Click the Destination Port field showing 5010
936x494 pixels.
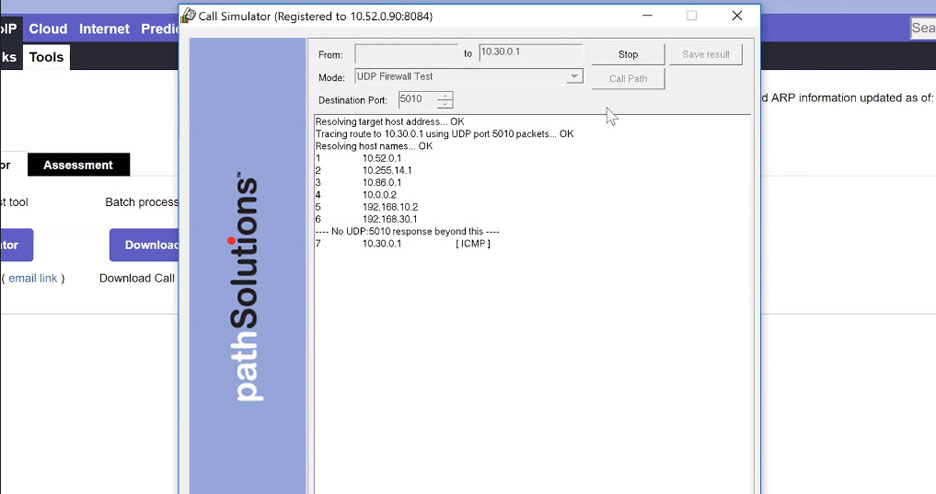416,100
